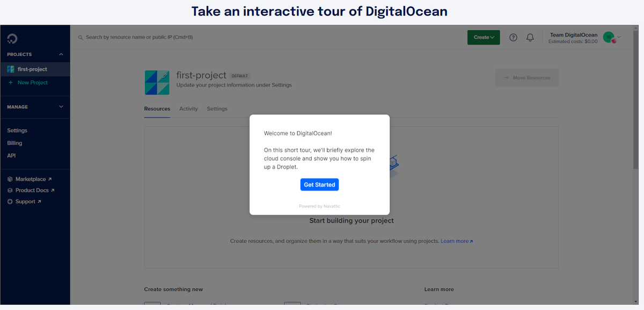Image resolution: width=644 pixels, height=310 pixels.
Task: Click the DigitalOcean logo in sidebar
Action: pos(12,39)
